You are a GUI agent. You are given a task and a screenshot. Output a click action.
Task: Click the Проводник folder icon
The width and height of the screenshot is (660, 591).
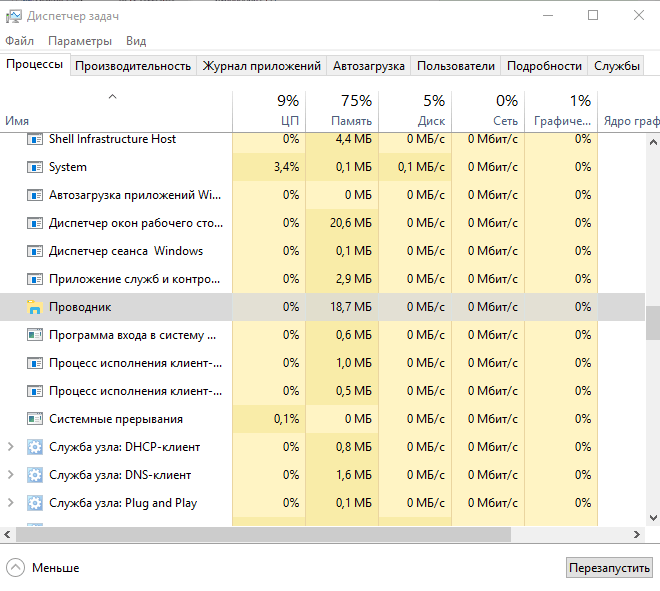point(35,307)
